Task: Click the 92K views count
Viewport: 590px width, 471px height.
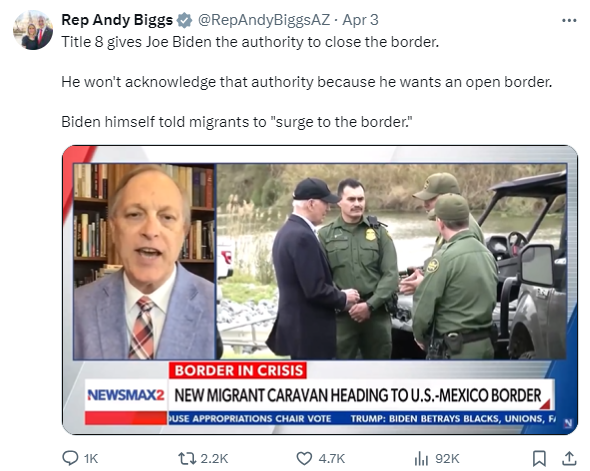Action: click(447, 459)
